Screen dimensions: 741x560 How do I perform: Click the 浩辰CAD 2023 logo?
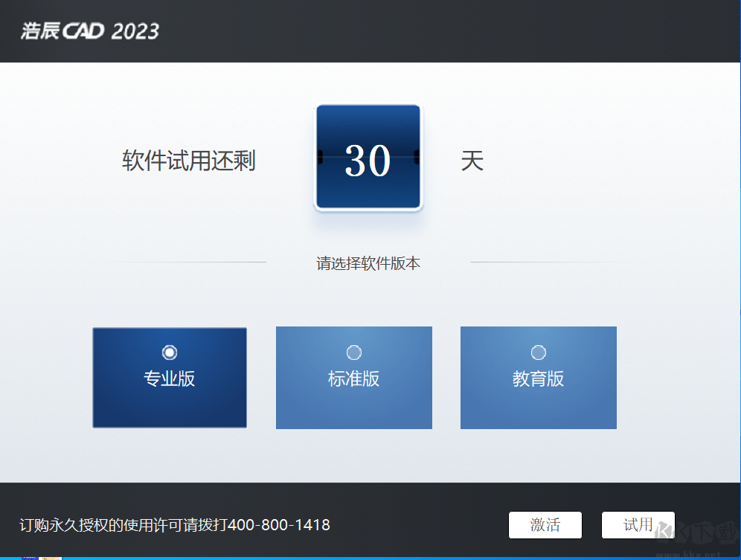(x=89, y=31)
